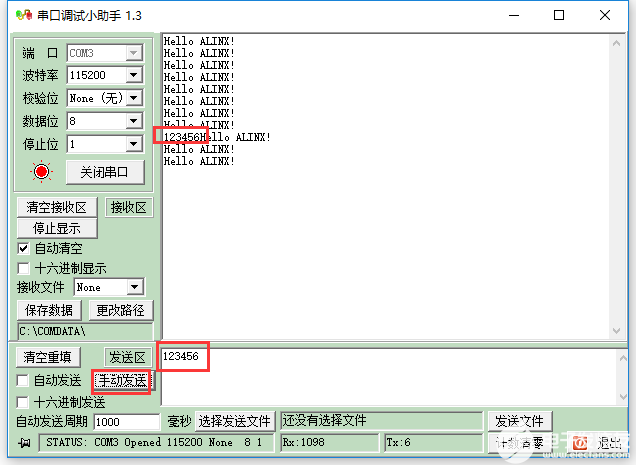Open the 数据位 8 dropdown

click(133, 121)
